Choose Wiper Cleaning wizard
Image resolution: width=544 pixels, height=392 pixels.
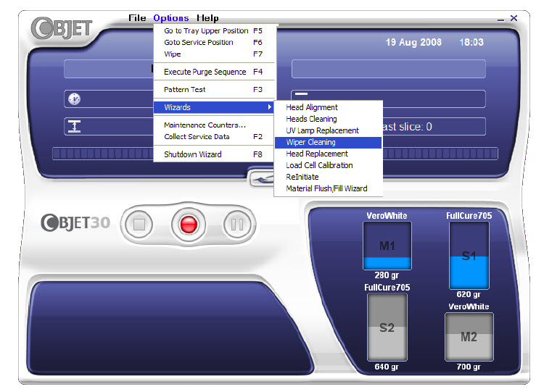click(310, 142)
